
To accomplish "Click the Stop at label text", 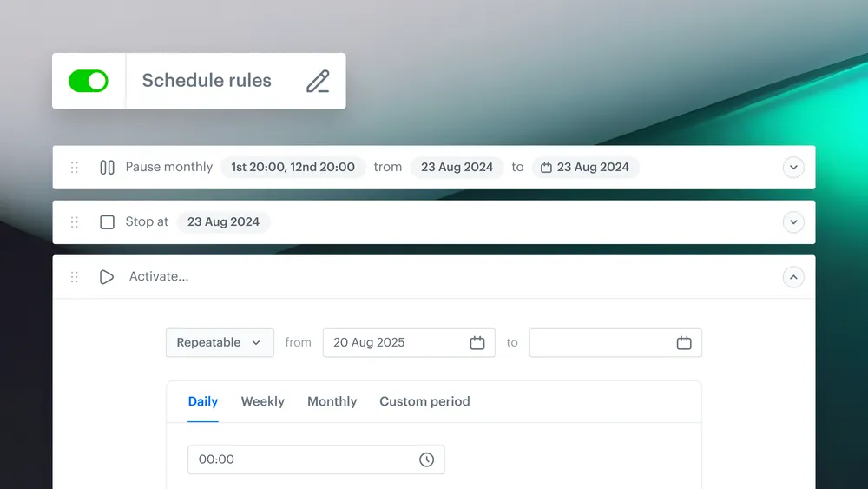I will coord(147,221).
